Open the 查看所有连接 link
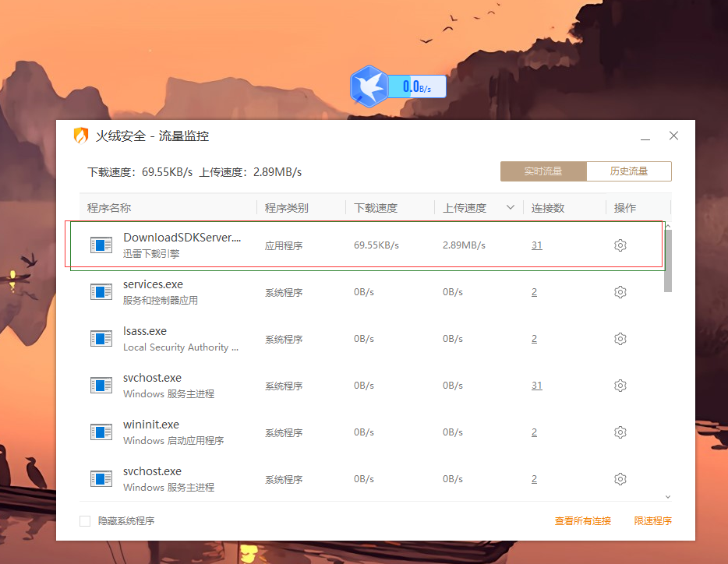Image resolution: width=728 pixels, height=564 pixels. coord(582,520)
